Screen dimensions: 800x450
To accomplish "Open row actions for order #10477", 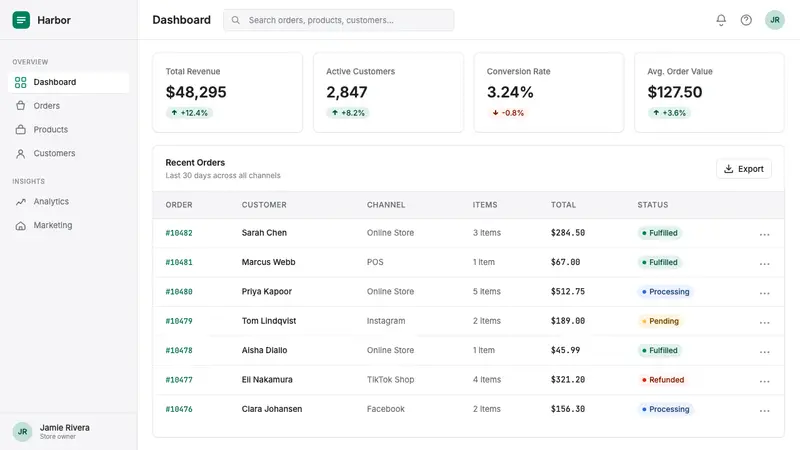I will 764,381.
